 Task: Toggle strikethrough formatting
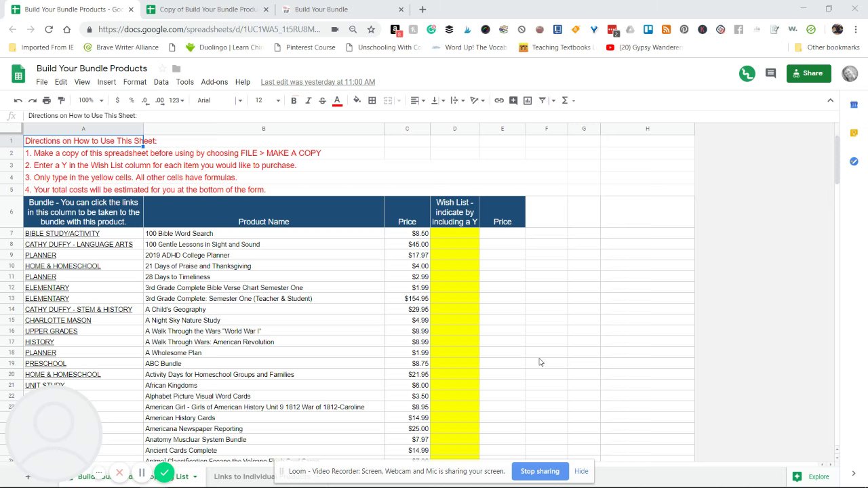[x=322, y=100]
